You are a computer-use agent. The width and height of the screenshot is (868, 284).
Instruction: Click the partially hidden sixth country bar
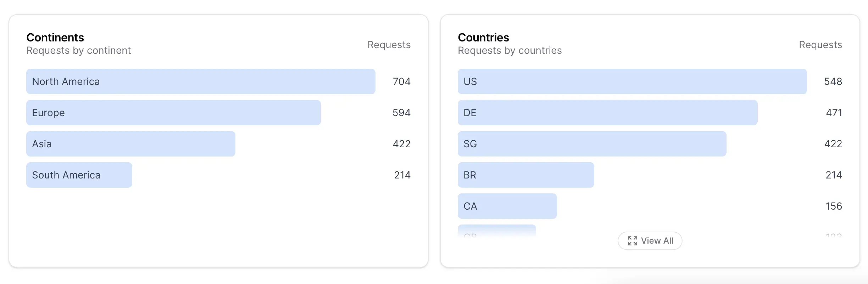coord(497,231)
